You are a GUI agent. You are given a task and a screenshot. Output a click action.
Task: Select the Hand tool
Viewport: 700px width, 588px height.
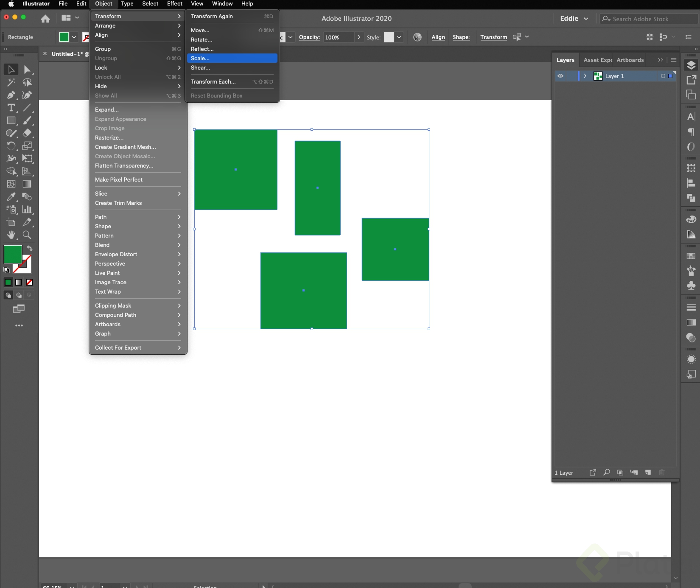click(11, 235)
